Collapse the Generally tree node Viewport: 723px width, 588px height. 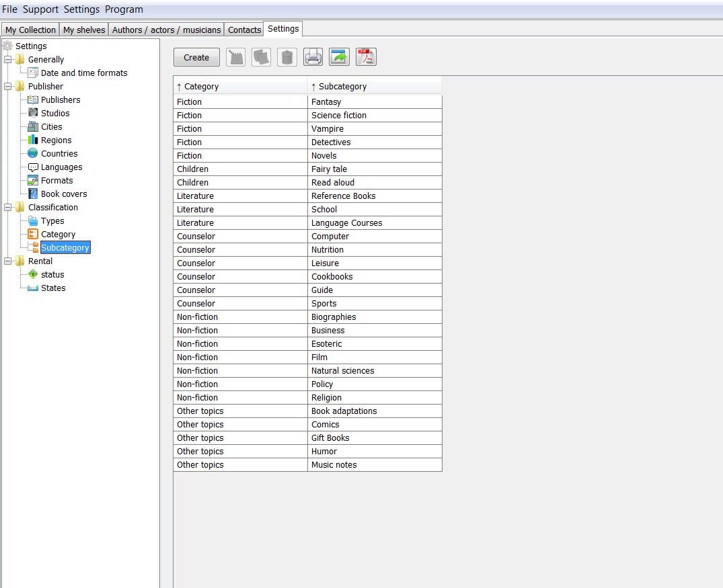point(8,59)
